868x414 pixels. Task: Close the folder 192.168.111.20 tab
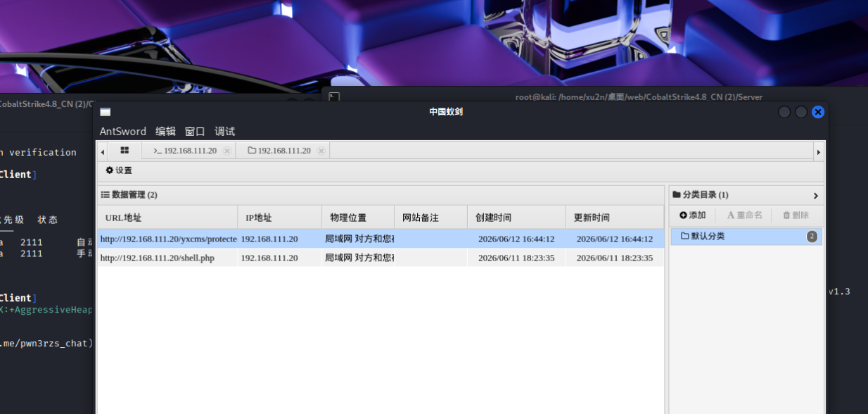(321, 151)
